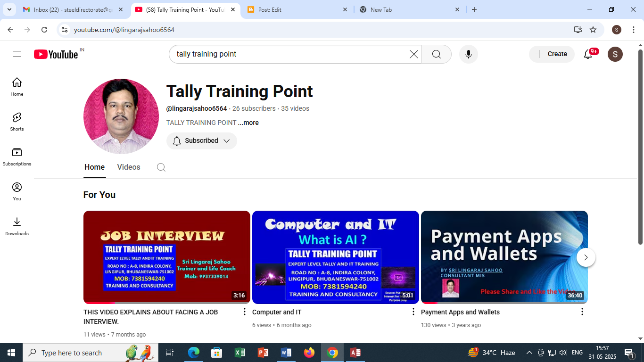
Task: Click the What is AI video thumbnail
Action: (336, 257)
